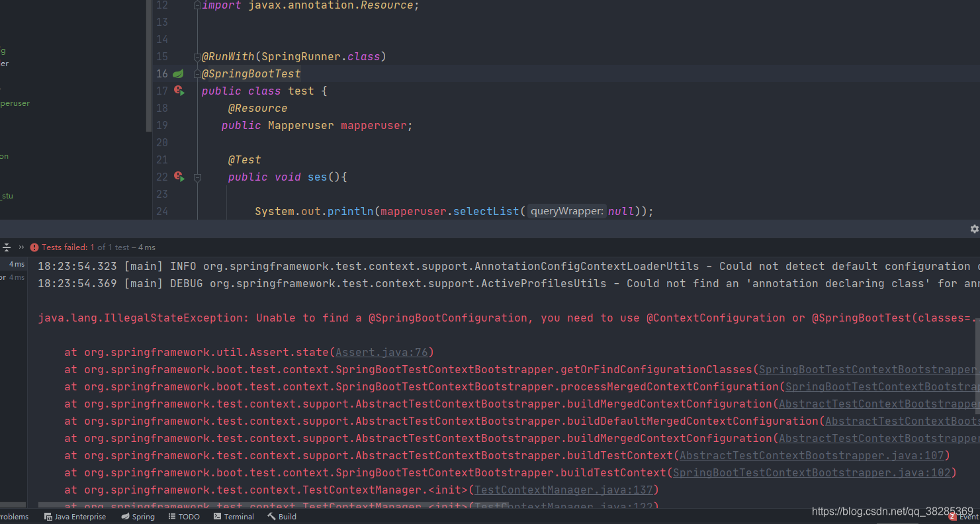The image size is (980, 524).
Task: Follow the processMergedContextConfiguration source link
Action: click(882, 387)
